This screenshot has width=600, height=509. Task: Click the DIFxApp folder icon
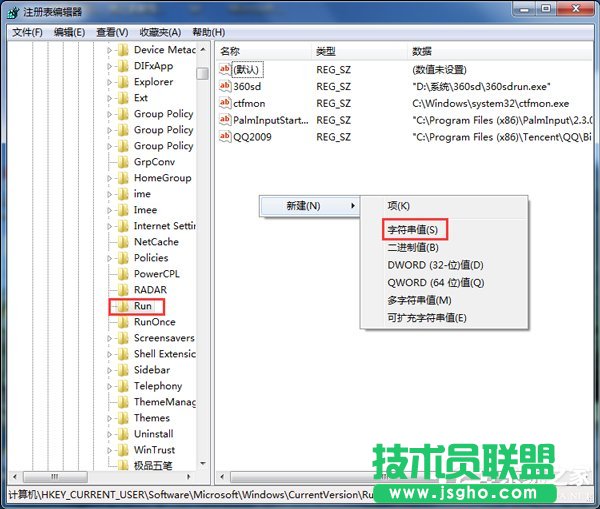point(123,66)
